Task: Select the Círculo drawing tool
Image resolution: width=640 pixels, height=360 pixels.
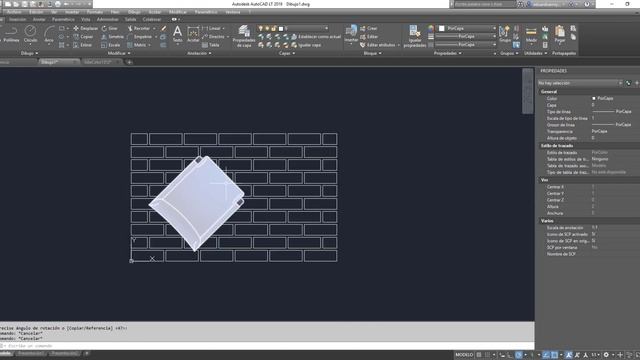Action: pyautogui.click(x=30, y=34)
